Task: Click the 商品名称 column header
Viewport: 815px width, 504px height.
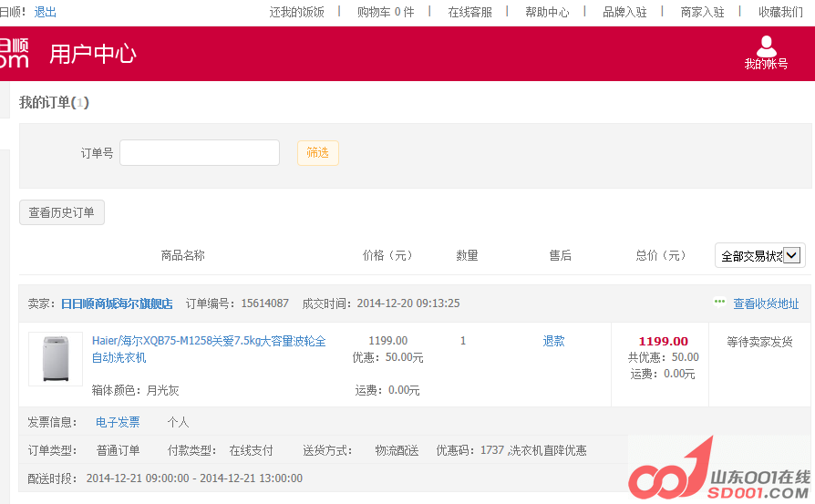Action: (183, 255)
